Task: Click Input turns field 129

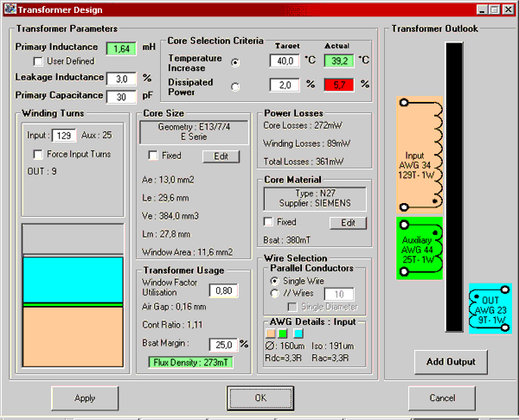Action: (64, 136)
